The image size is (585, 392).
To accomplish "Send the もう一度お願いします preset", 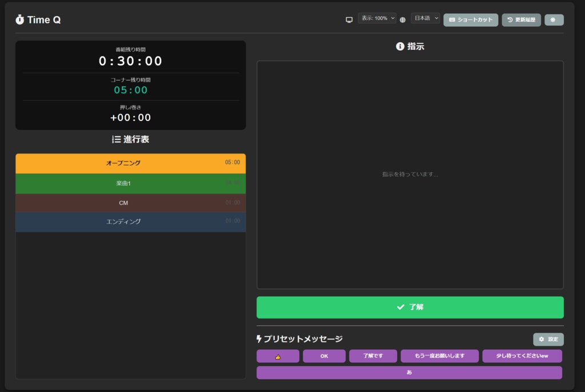I will coord(439,355).
